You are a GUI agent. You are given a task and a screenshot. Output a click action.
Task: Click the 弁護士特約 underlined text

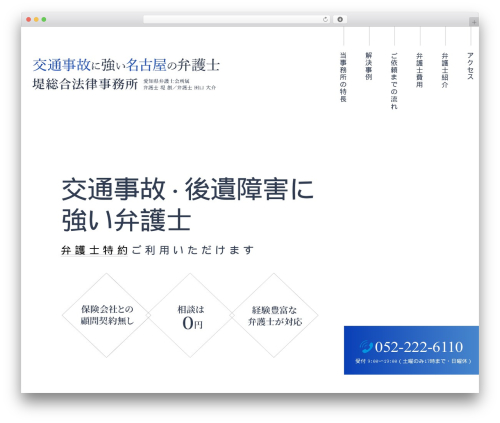coord(94,250)
